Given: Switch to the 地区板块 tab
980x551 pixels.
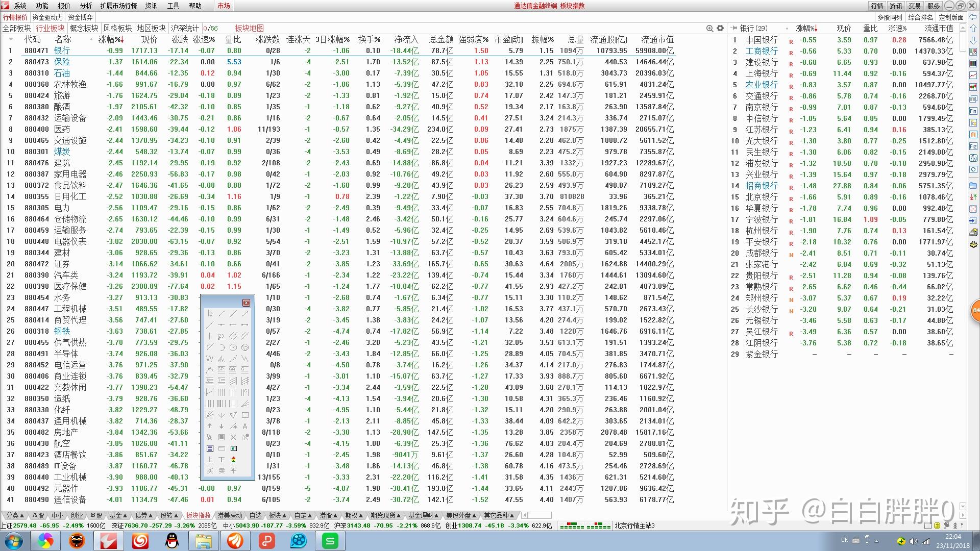Looking at the screenshot, I should 152,29.
